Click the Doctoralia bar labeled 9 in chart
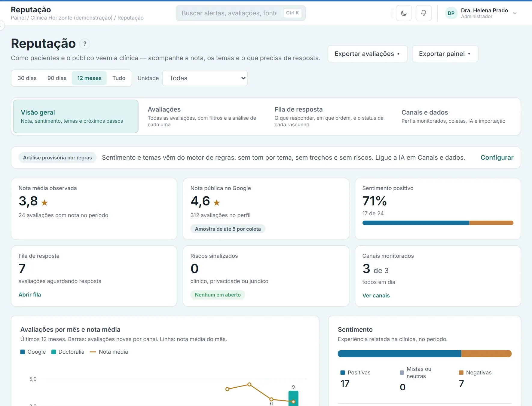The width and height of the screenshot is (532, 406). coord(293,398)
